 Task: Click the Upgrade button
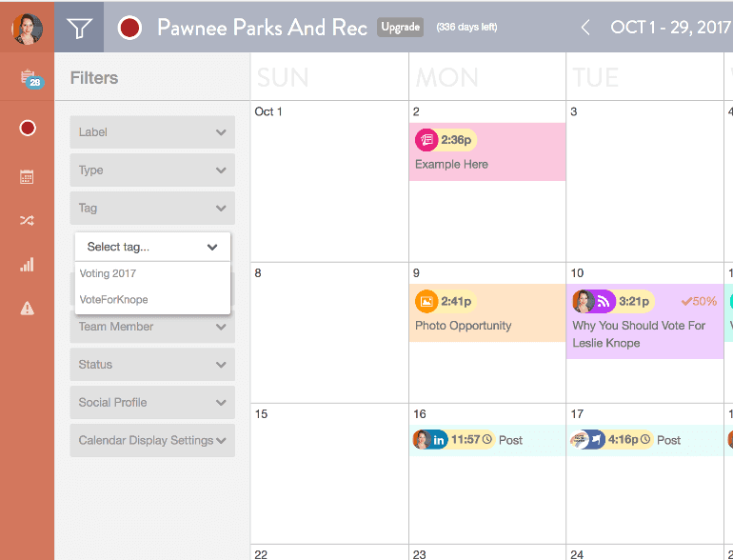401,27
